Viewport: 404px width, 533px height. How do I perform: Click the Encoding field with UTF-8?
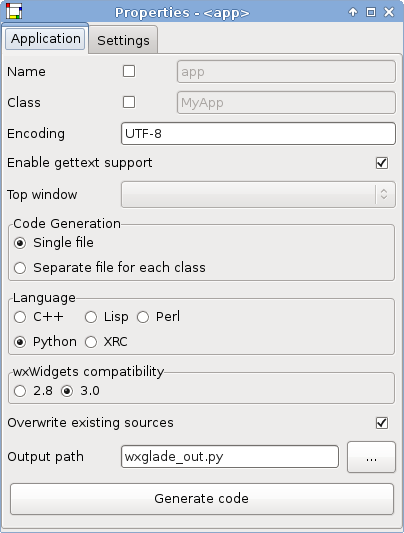(258, 134)
